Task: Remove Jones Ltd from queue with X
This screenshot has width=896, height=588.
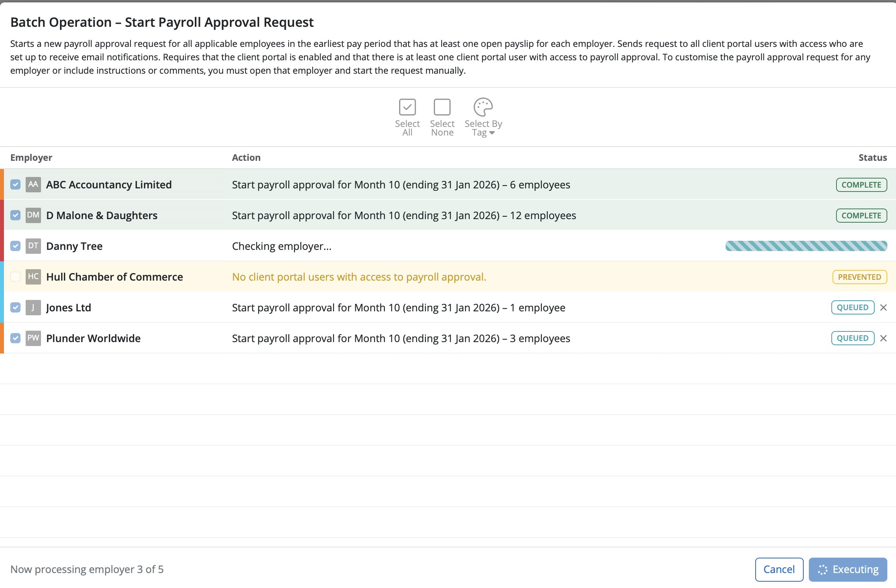Action: 883,307
